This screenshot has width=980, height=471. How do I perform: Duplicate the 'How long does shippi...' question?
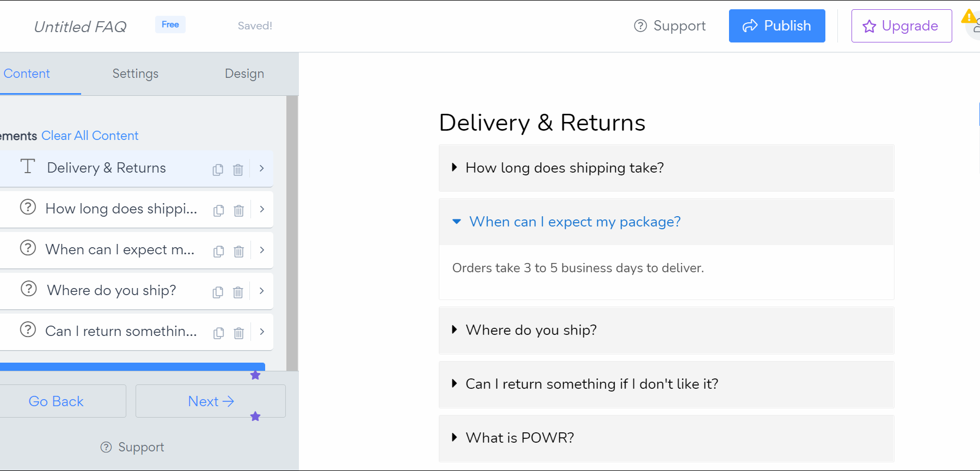tap(218, 211)
